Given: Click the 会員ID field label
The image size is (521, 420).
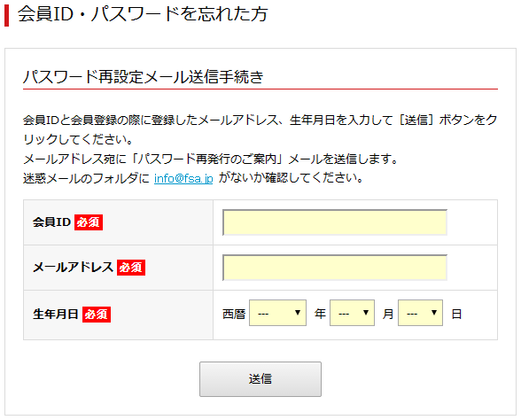Looking at the screenshot, I should coord(51,222).
